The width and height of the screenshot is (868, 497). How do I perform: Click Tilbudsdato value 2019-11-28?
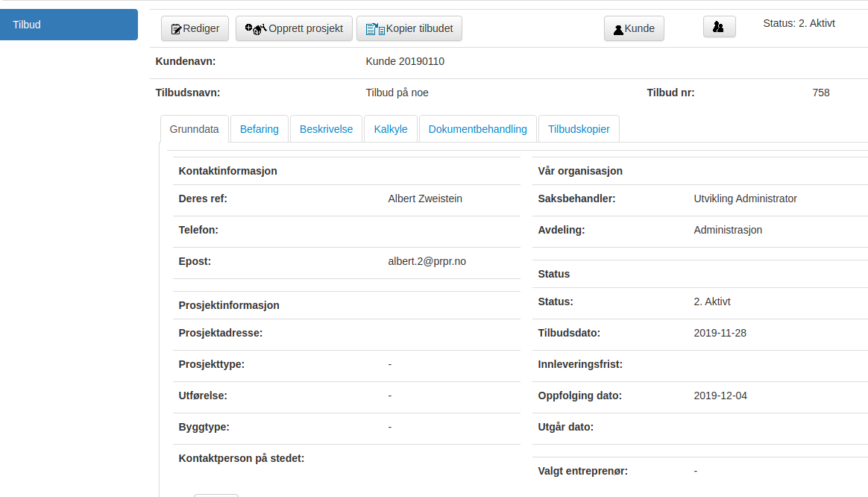(x=720, y=333)
